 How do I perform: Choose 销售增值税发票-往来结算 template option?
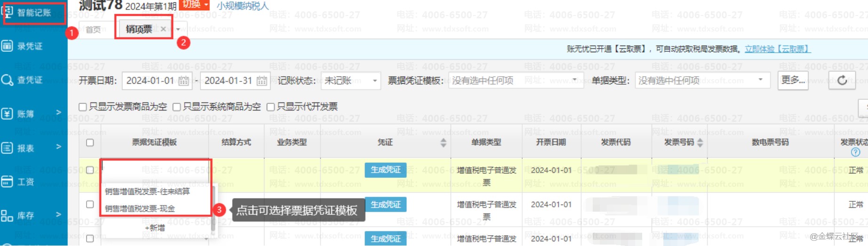pyautogui.click(x=147, y=191)
